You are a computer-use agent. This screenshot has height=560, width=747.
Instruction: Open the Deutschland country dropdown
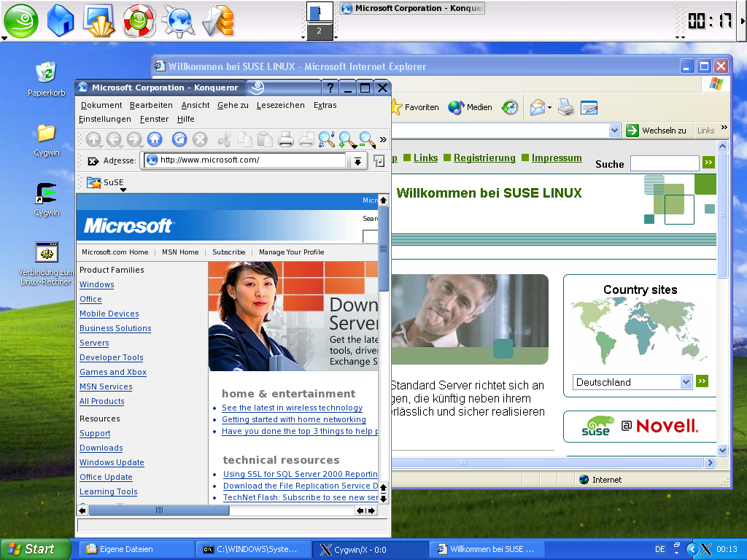point(685,382)
